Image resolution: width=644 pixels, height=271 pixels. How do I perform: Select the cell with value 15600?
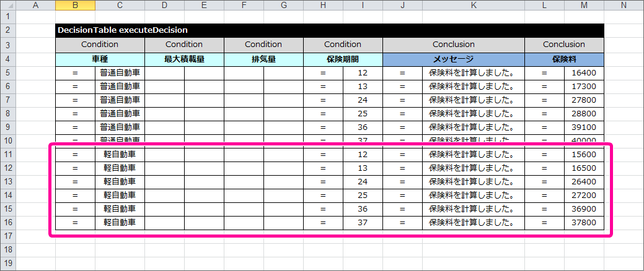584,155
